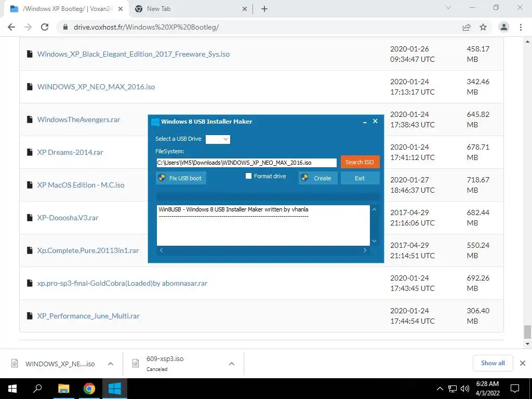Open a new tab with plus
This screenshot has height=399, width=532.
264,9
